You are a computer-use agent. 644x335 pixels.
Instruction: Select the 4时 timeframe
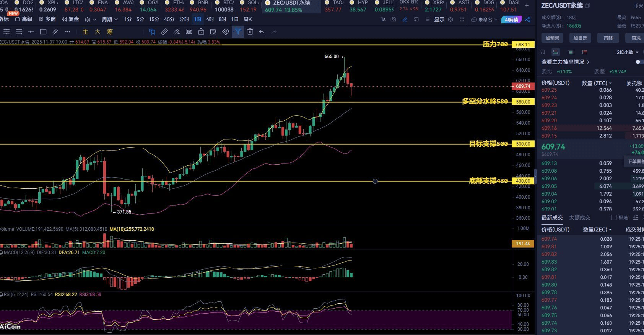pos(210,19)
